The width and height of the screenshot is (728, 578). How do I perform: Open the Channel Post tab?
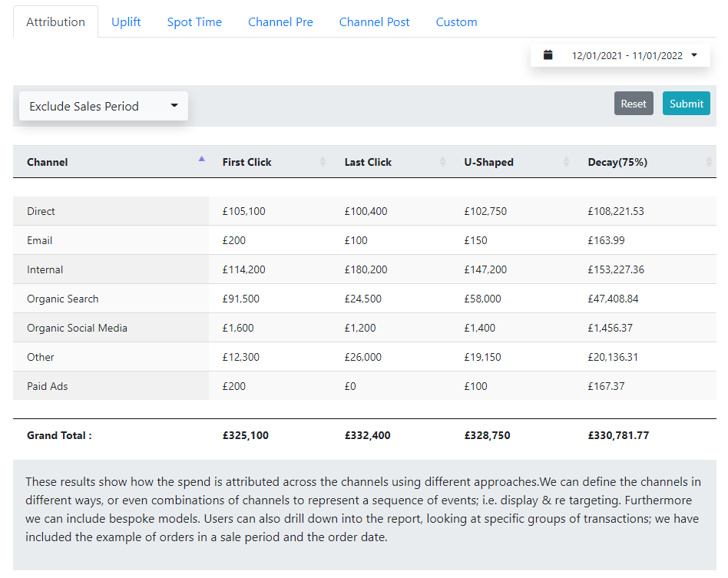pos(374,21)
